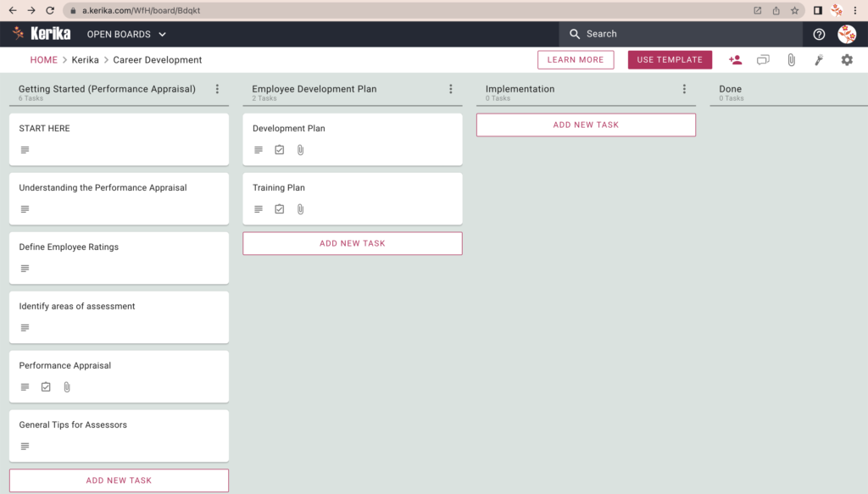Open Performance Appraisal card
The height and width of the screenshot is (494, 868).
[x=119, y=376]
